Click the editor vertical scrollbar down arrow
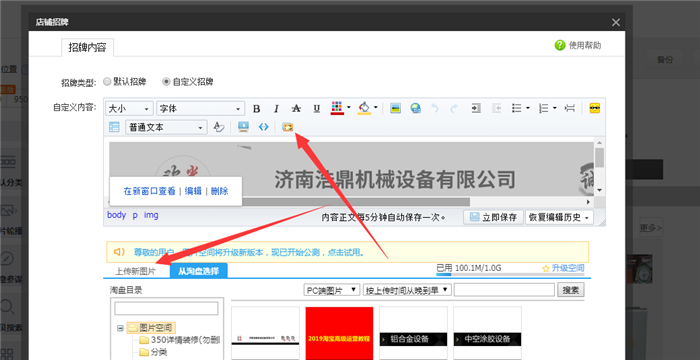The width and height of the screenshot is (700, 360). click(x=600, y=190)
